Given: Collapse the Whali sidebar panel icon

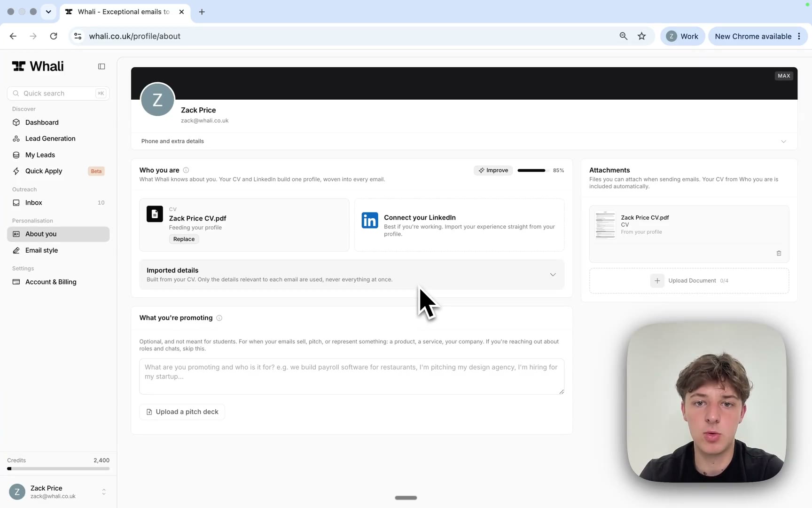Looking at the screenshot, I should (x=101, y=66).
